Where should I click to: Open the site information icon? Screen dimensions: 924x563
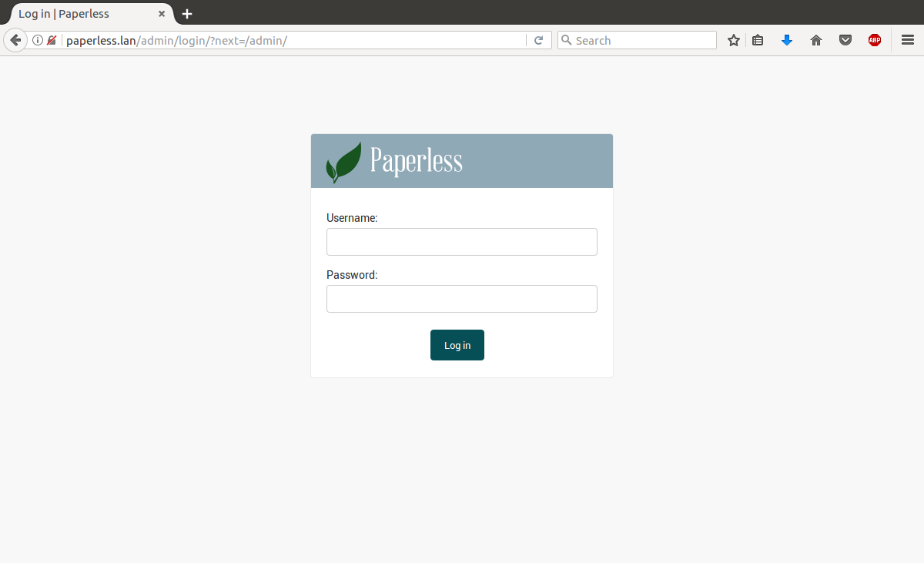tap(37, 40)
